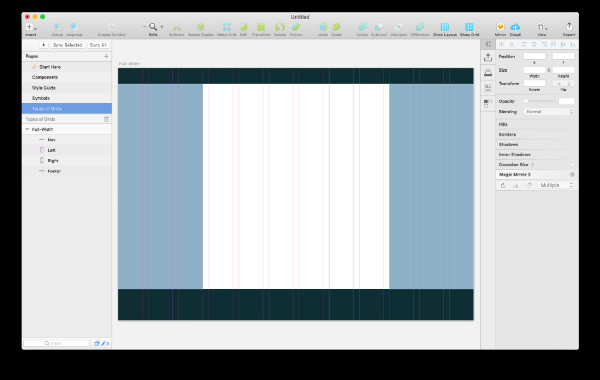Open Magic Mirror 3 settings gear

[572, 175]
